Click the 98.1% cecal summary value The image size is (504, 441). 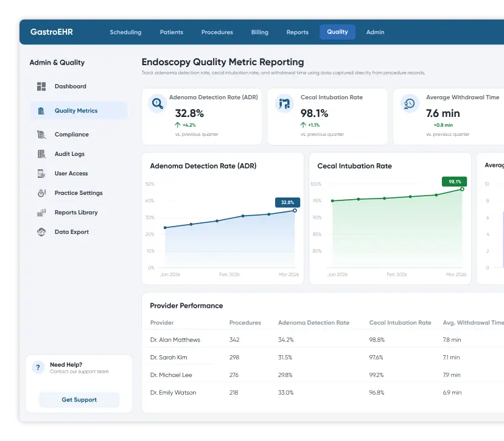[x=314, y=113]
